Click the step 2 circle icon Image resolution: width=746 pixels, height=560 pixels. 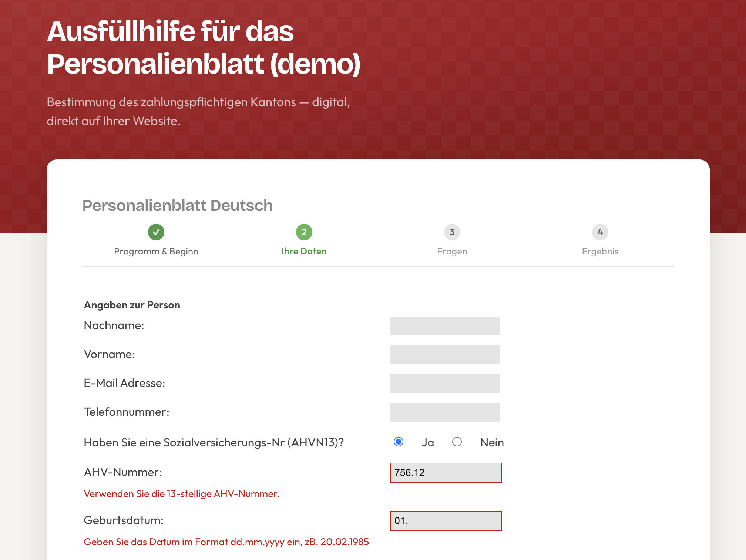304,232
